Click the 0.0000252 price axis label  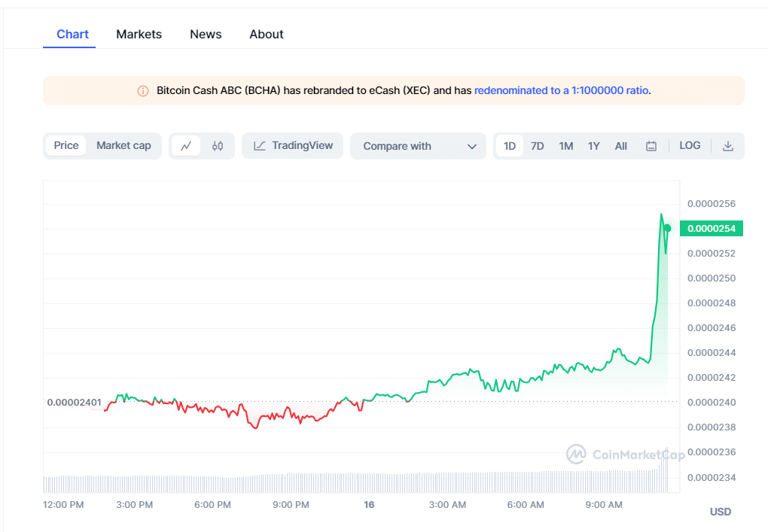712,254
